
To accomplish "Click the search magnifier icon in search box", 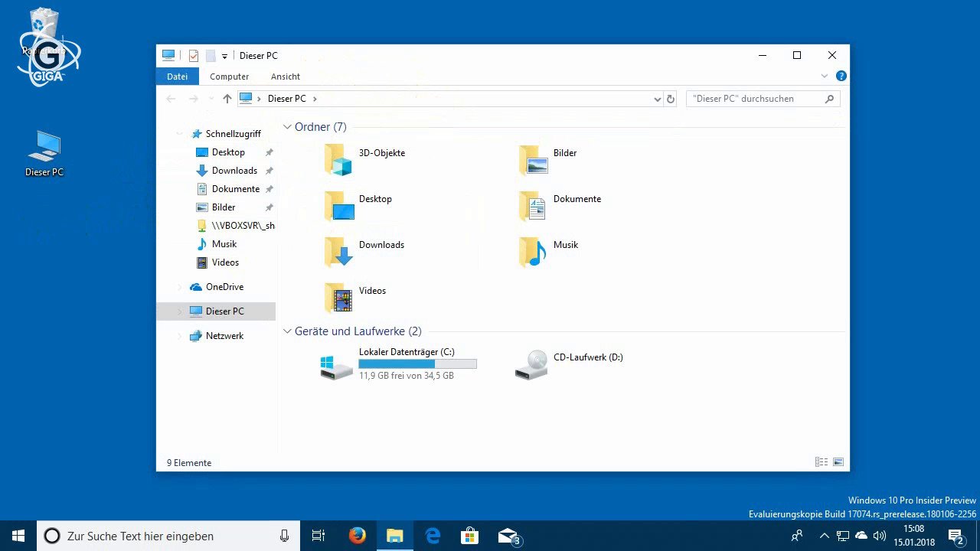I will [829, 99].
